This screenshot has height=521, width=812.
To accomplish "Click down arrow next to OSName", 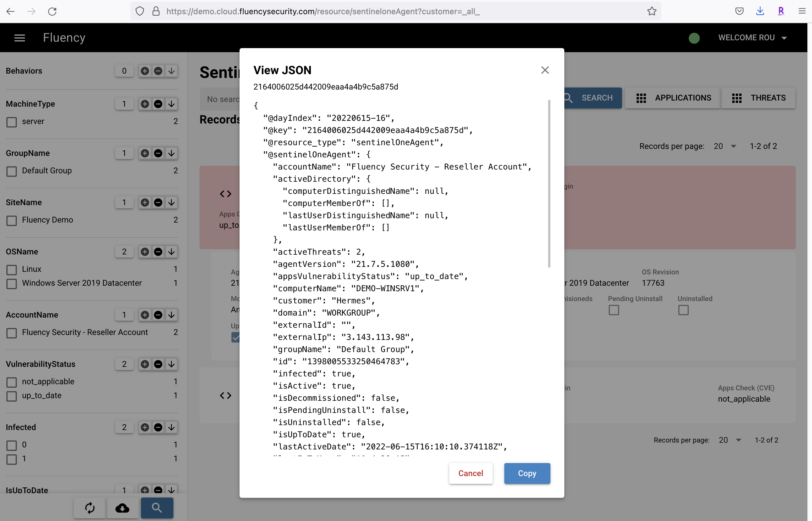I will click(171, 252).
